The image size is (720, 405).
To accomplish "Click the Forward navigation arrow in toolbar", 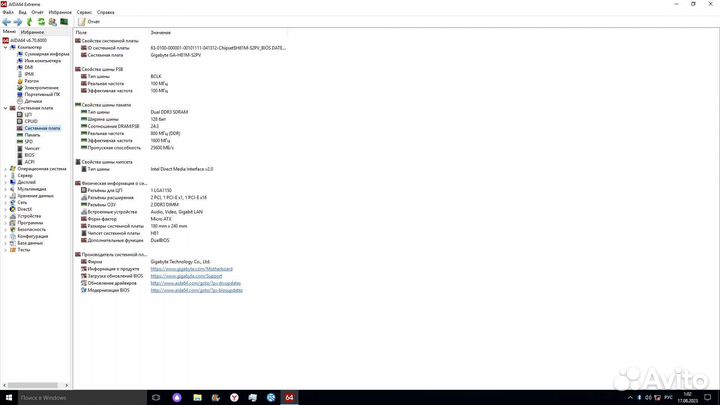I will 16,21.
